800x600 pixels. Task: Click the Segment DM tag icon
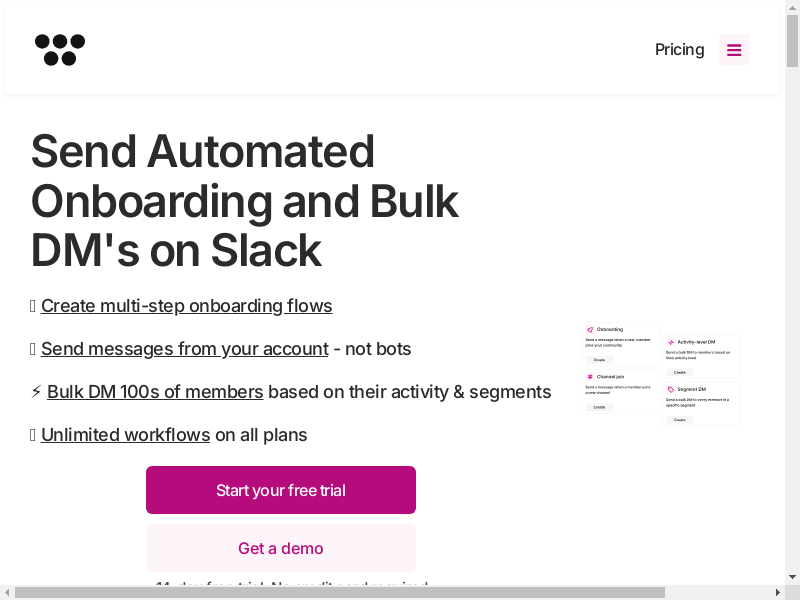click(671, 389)
